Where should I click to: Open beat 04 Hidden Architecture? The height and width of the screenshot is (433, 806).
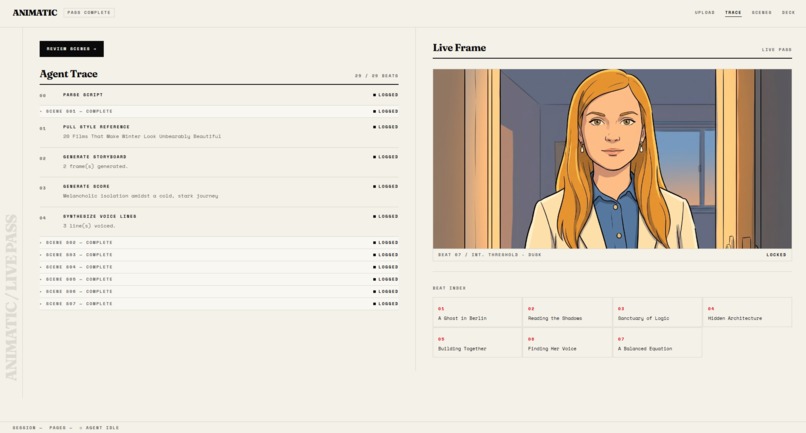click(x=747, y=312)
